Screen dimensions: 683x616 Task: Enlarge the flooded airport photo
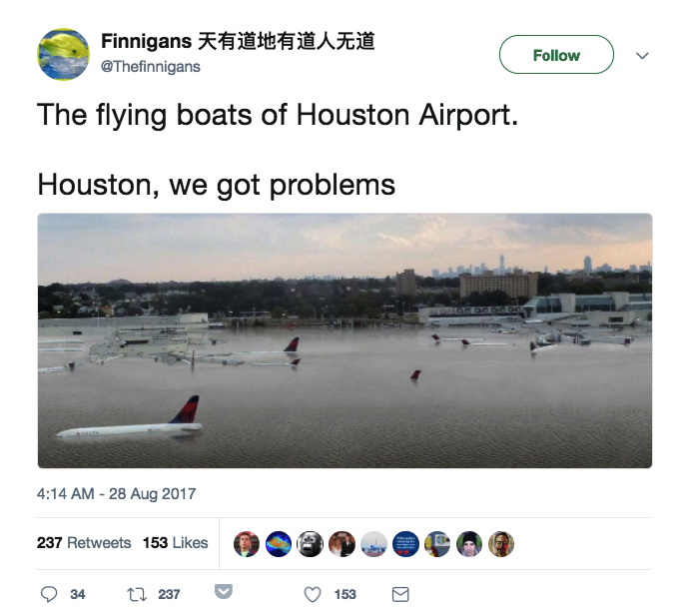[344, 340]
